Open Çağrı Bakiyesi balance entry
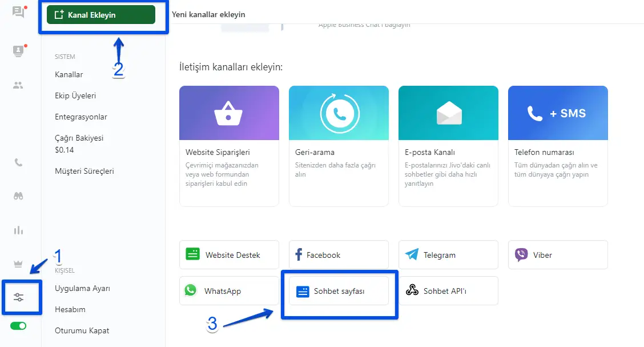Viewport: 644px width, 347px height. click(x=79, y=143)
